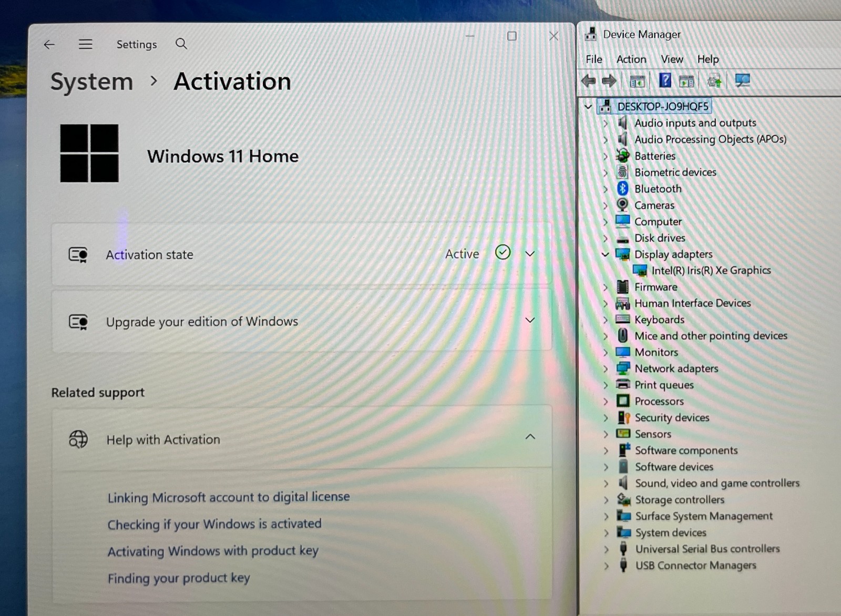Open the Action menu in Device Manager
The height and width of the screenshot is (616, 841).
click(x=631, y=59)
